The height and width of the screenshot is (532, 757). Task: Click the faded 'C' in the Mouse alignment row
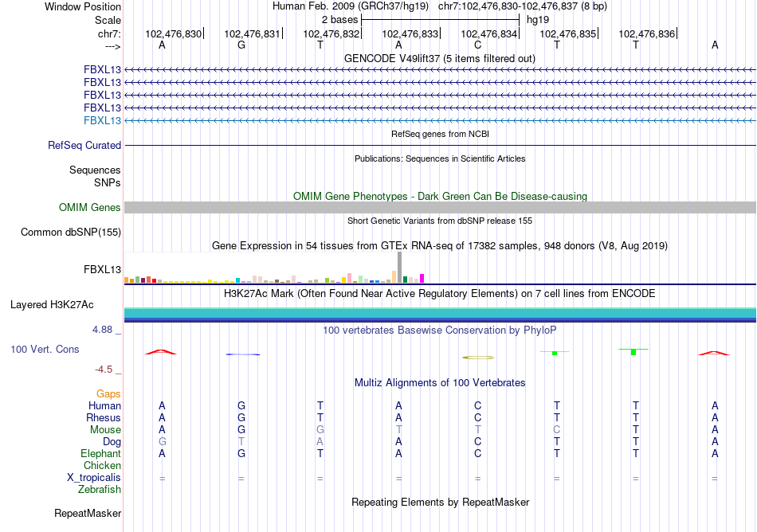[557, 429]
